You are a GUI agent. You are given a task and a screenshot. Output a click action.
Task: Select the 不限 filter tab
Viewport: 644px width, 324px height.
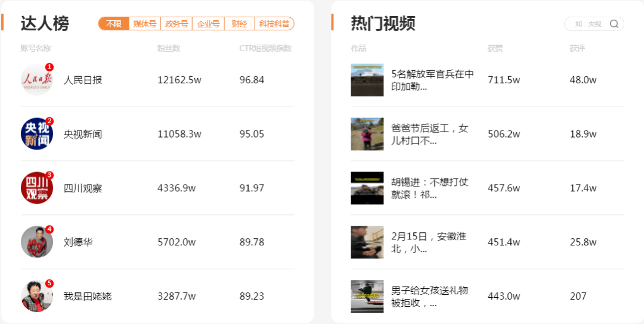[x=114, y=24]
